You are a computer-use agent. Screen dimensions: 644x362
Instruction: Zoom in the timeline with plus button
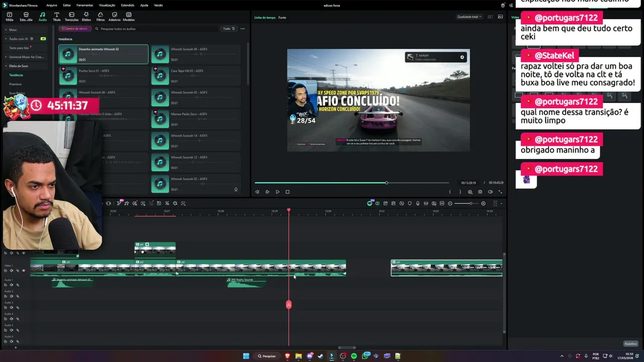484,203
